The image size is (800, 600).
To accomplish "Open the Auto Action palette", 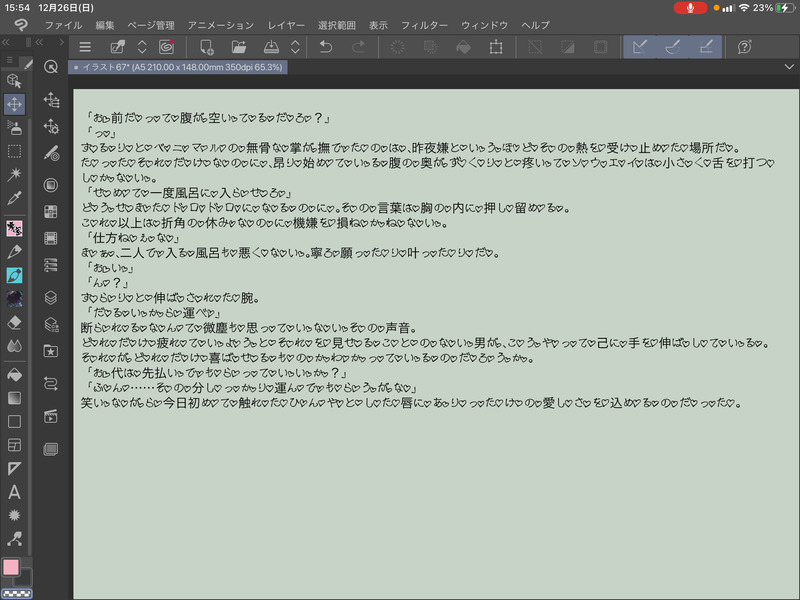I will 51,383.
